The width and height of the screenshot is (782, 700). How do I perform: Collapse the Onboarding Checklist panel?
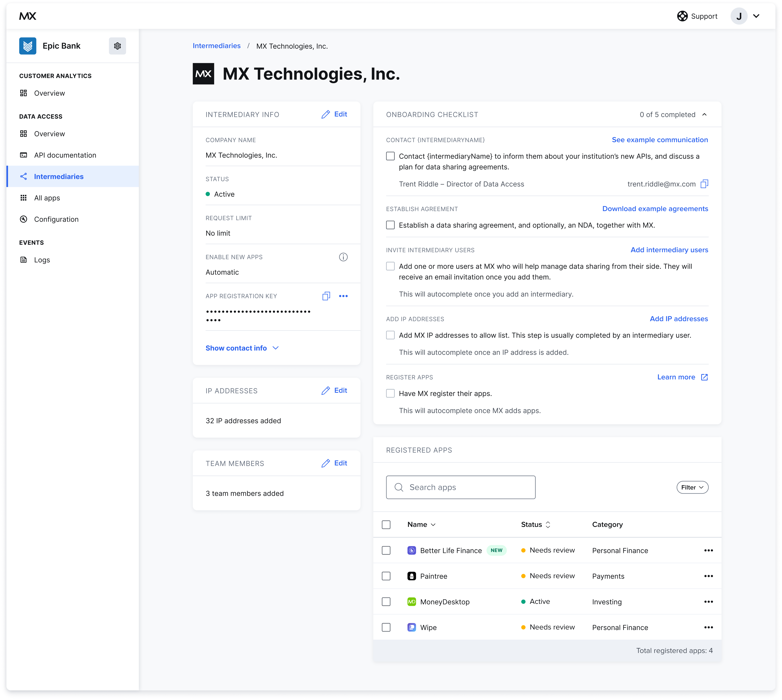point(704,115)
